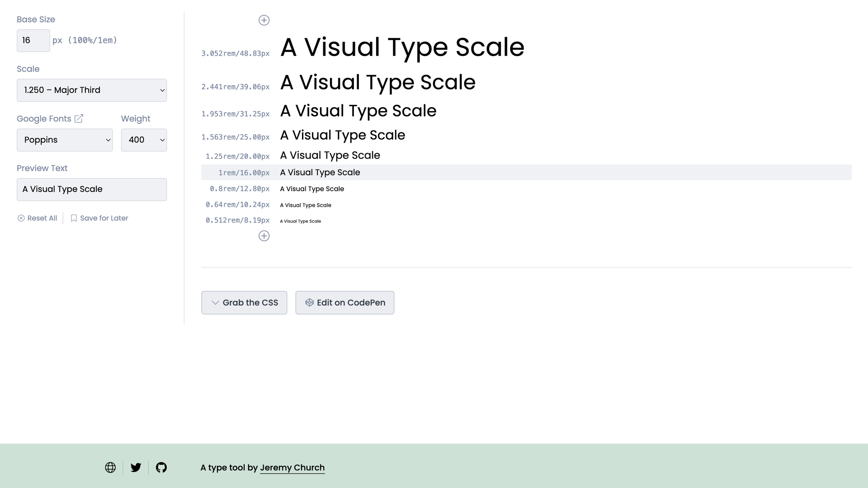Click the circled X icon next to Reset All

(21, 218)
